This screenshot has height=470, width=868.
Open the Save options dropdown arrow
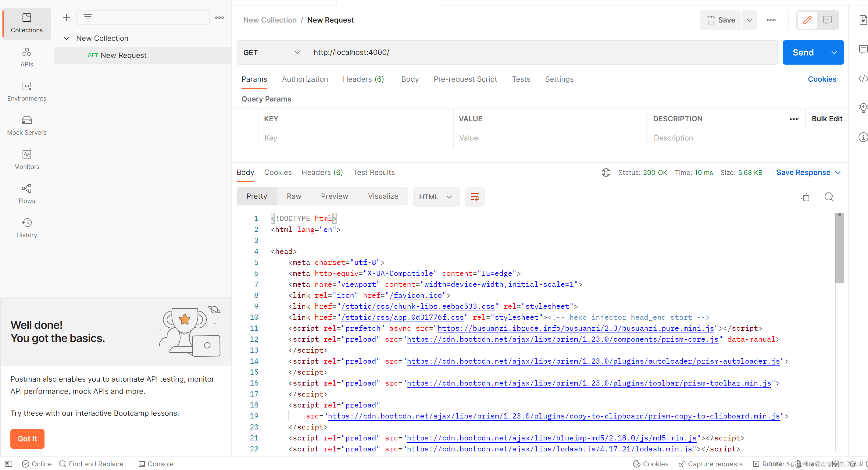pos(749,20)
